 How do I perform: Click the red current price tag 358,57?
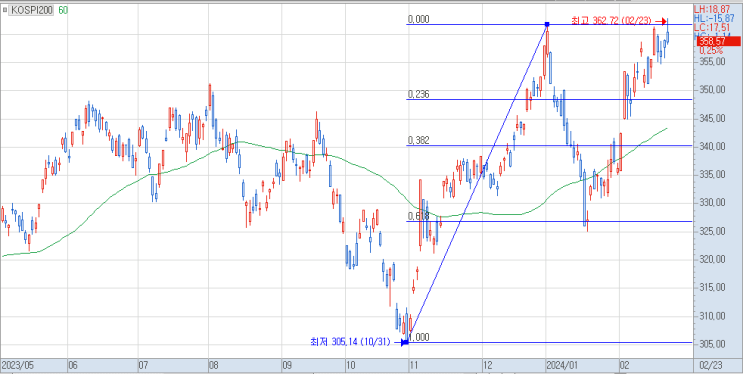(x=719, y=42)
